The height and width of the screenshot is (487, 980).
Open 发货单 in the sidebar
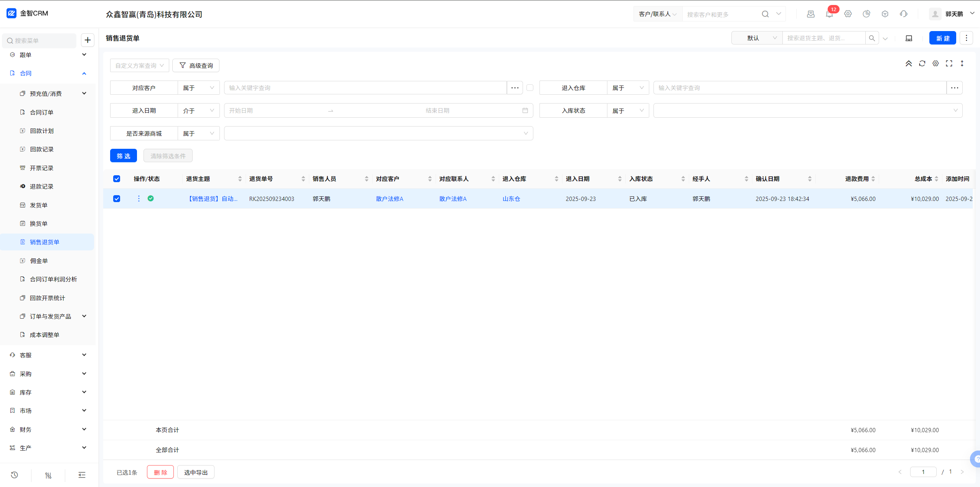pyautogui.click(x=39, y=205)
